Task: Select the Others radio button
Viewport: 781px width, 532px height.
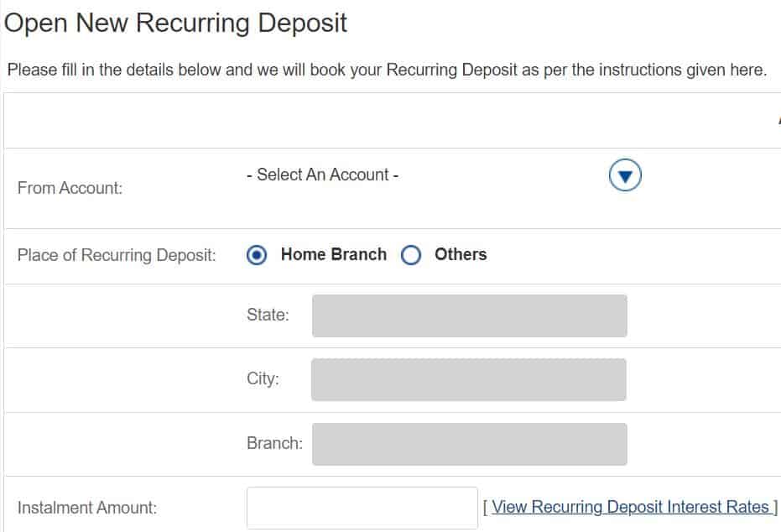Action: pyautogui.click(x=411, y=255)
